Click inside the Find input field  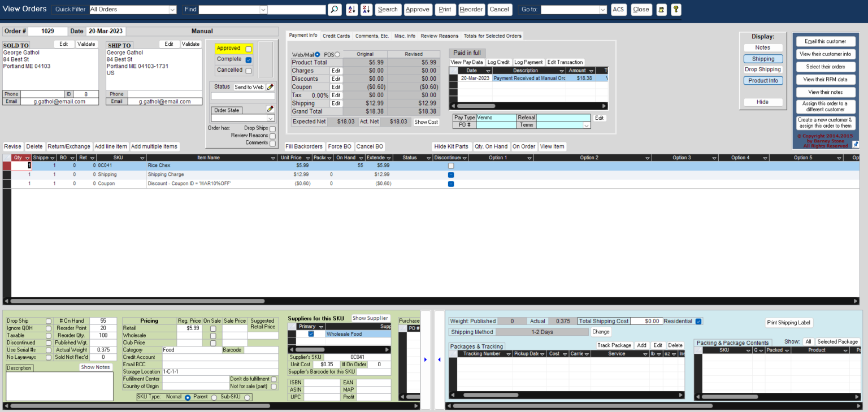[297, 9]
